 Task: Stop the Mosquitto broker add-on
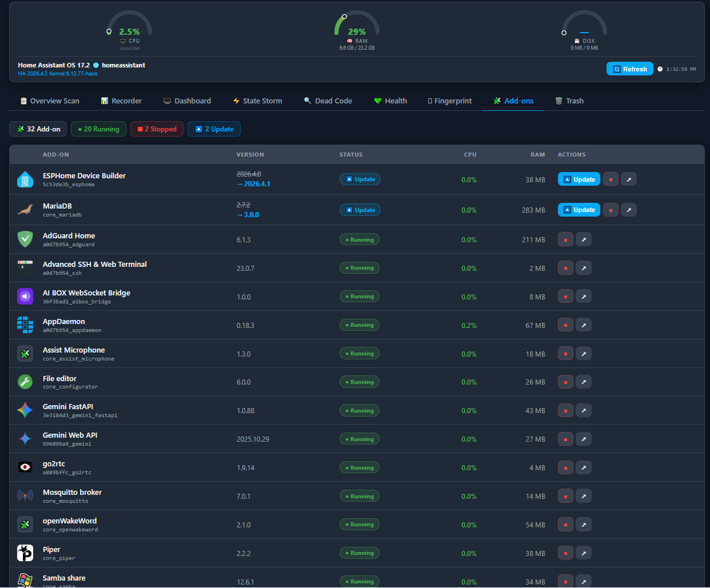[565, 496]
